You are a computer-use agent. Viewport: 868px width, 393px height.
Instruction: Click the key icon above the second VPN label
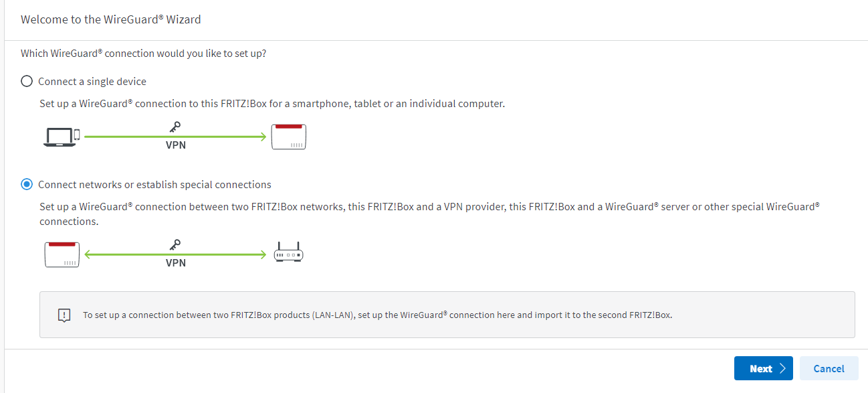[176, 246]
